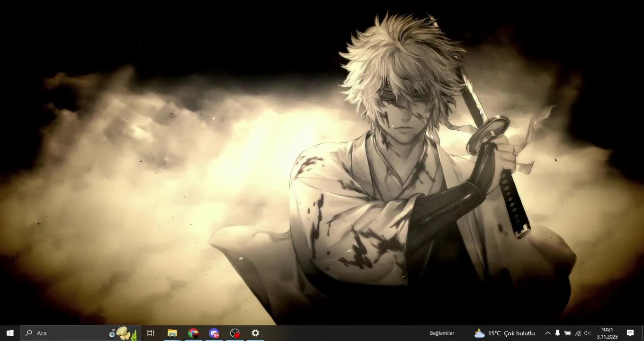Open the Wi-Fi network flyout
The height and width of the screenshot is (341, 644).
(578, 333)
